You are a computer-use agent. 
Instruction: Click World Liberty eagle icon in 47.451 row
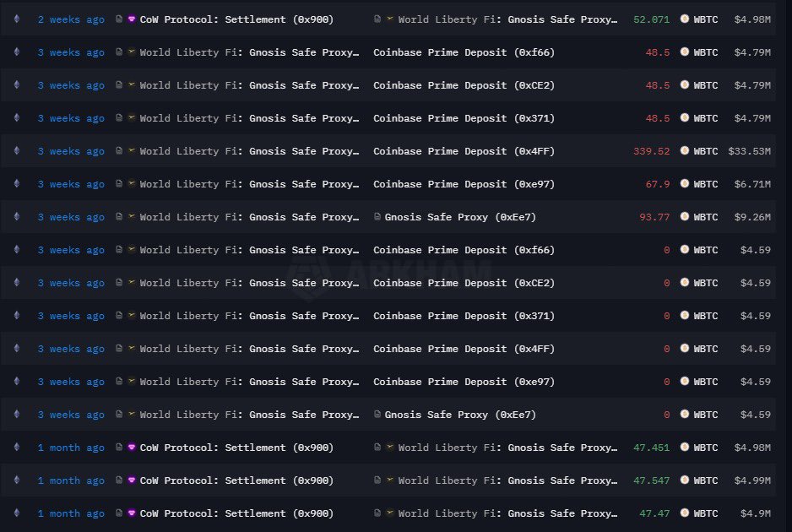[x=390, y=447]
